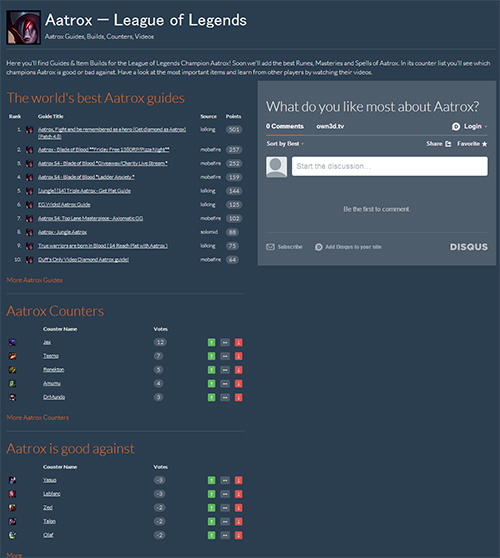Give Leblanc a neutral vote

click(x=225, y=494)
